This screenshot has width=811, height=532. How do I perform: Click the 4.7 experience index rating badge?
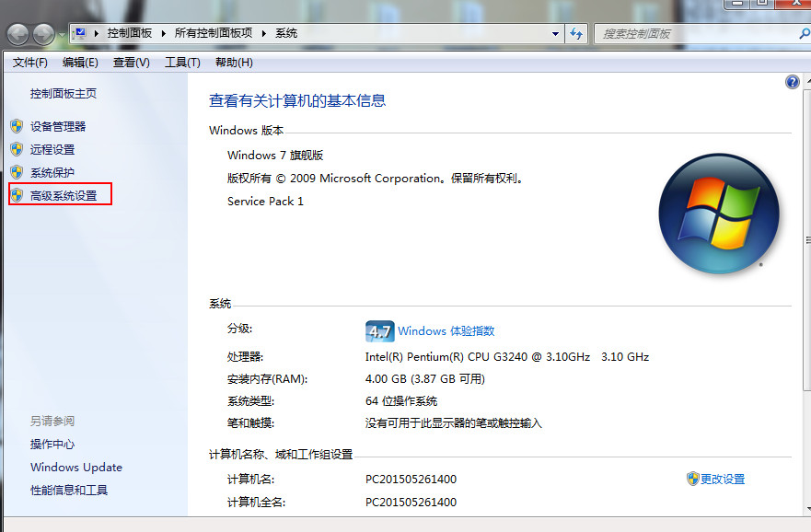pyautogui.click(x=379, y=331)
